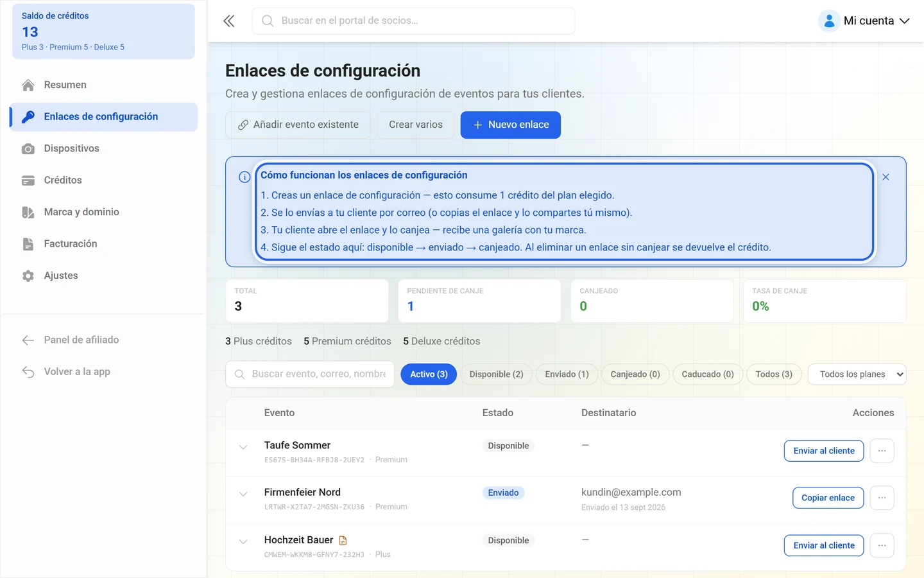Click the Resumen home icon
Viewport: 924px width, 578px height.
pos(28,85)
